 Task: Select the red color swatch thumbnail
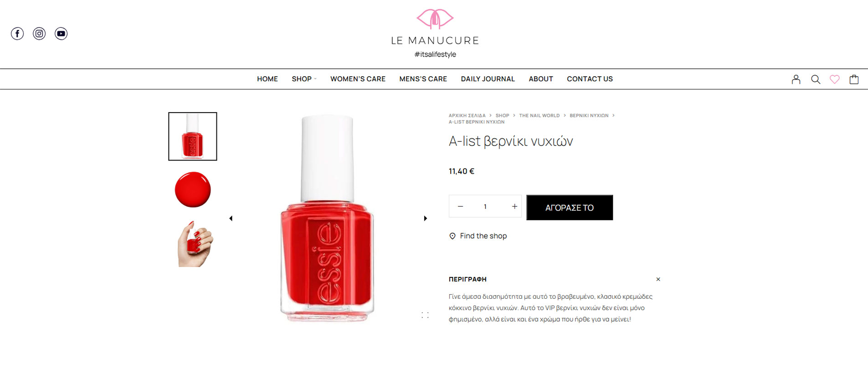(193, 190)
